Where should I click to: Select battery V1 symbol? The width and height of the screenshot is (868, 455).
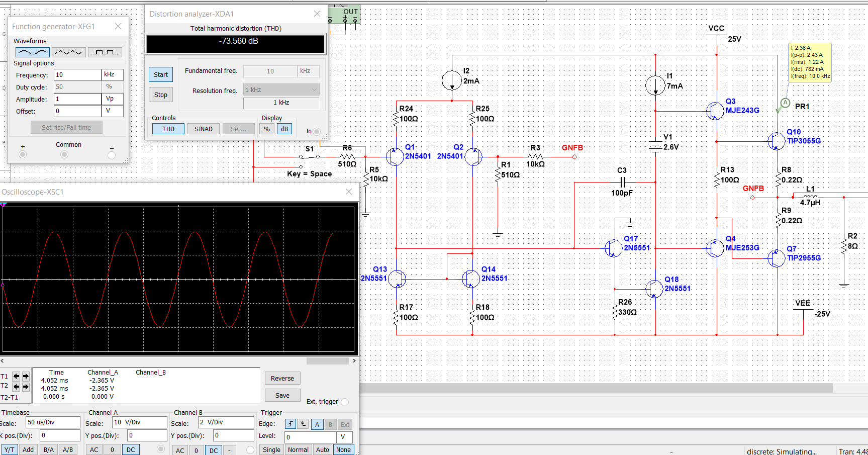[655, 147]
